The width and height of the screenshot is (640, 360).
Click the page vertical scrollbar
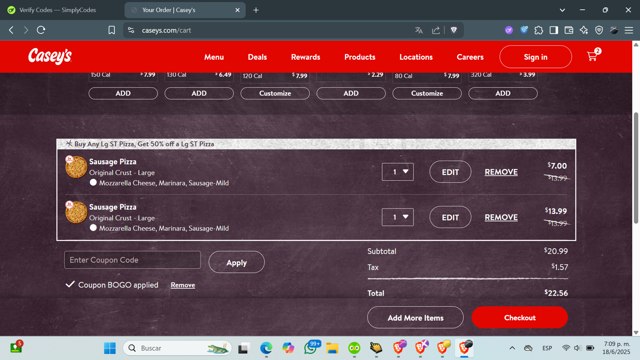pos(636,167)
